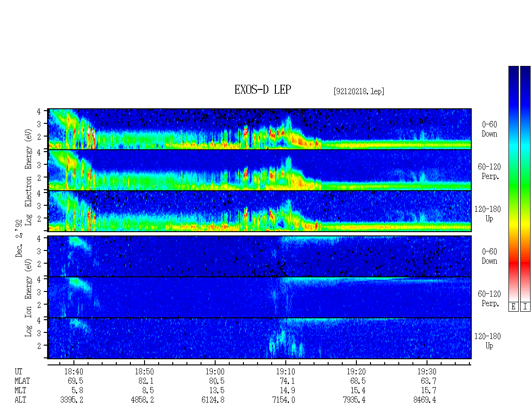Click the 19:20 time tick label

356,372
